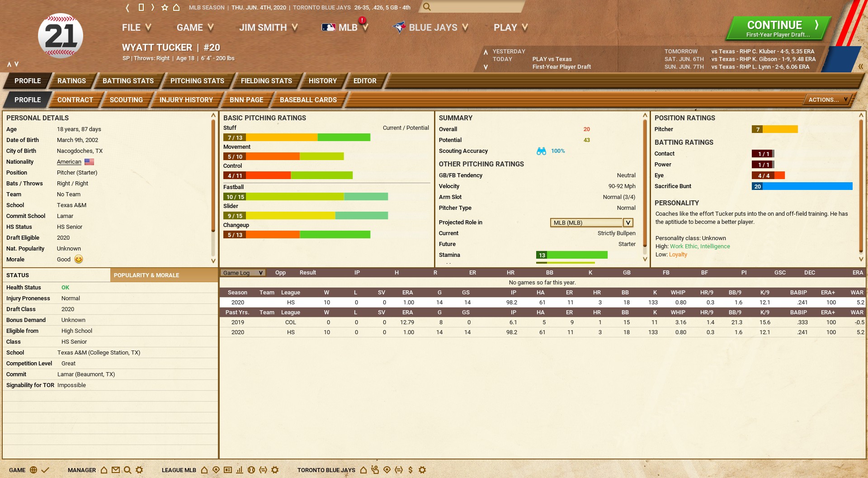Open League MLB settings gear icon
This screenshot has width=868, height=478.
275,470
